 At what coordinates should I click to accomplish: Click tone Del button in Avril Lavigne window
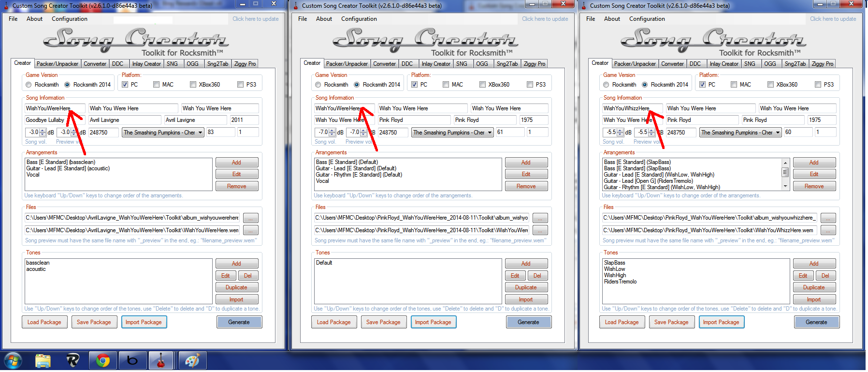tap(248, 276)
